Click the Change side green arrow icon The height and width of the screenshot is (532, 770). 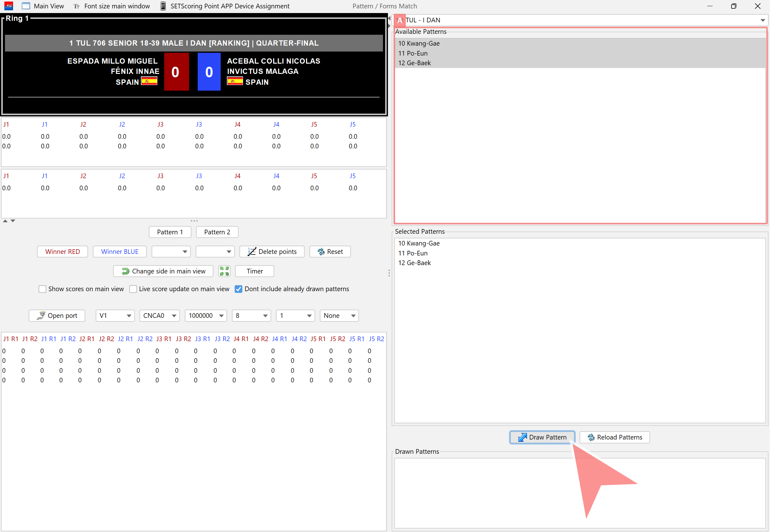tap(125, 271)
